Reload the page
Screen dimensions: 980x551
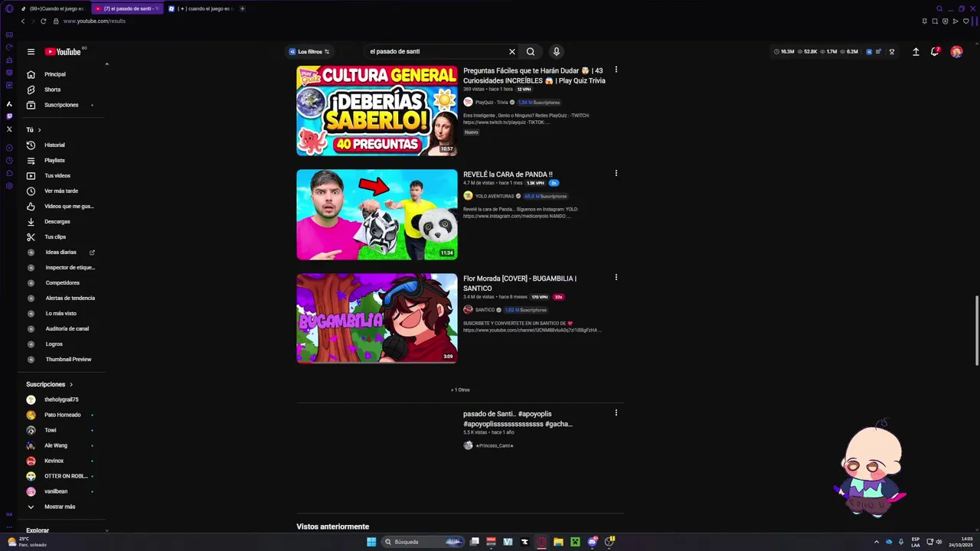[43, 21]
